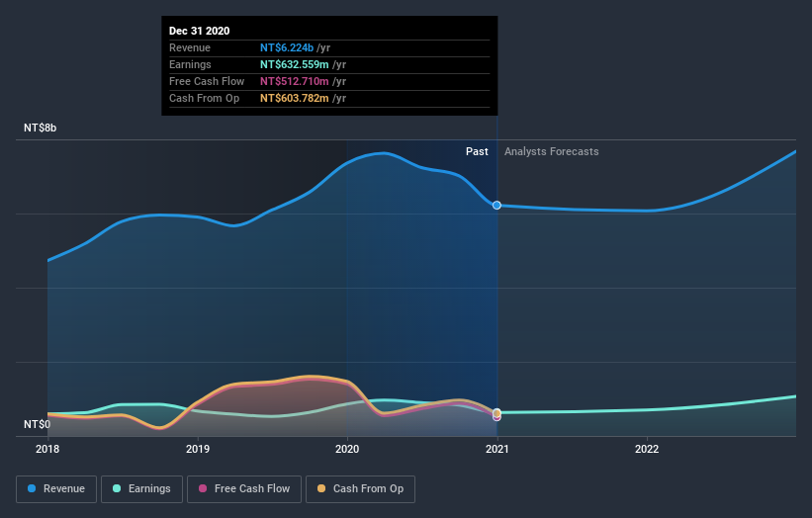Click the Dec 31 2020 tooltip date
Viewport: 812px width, 518px height.
click(200, 31)
